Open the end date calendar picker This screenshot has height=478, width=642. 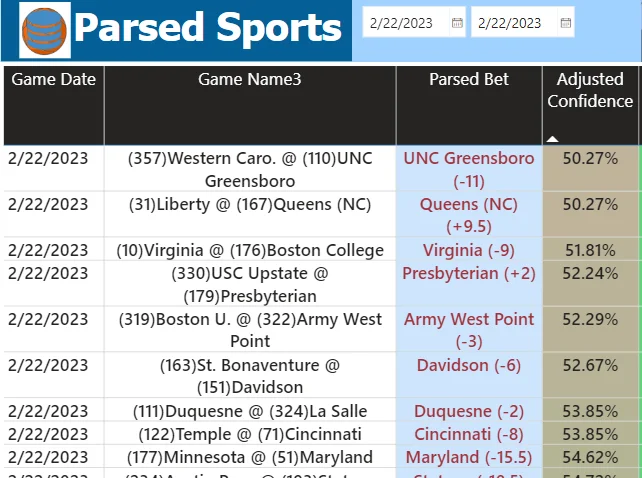tap(565, 23)
